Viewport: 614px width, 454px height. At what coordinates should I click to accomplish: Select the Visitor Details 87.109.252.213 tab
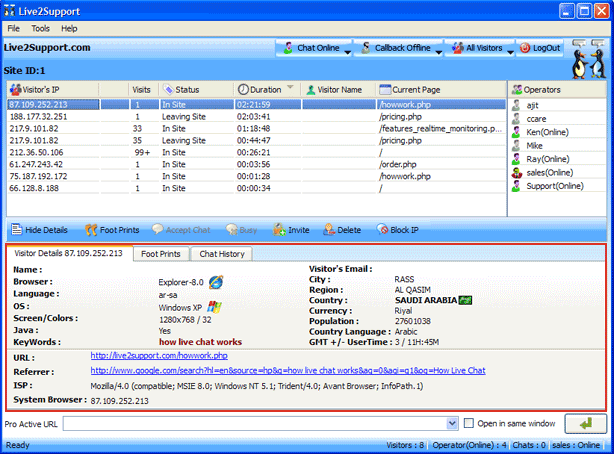point(69,253)
